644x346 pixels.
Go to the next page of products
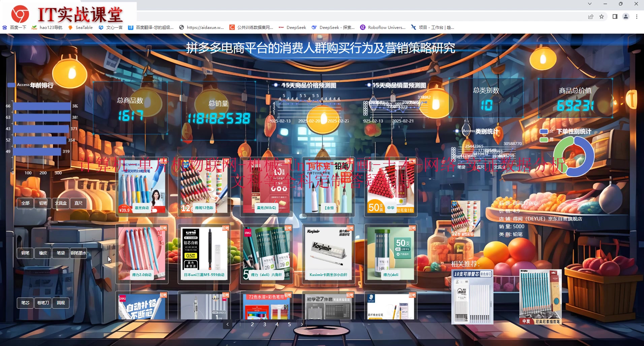pos(302,324)
